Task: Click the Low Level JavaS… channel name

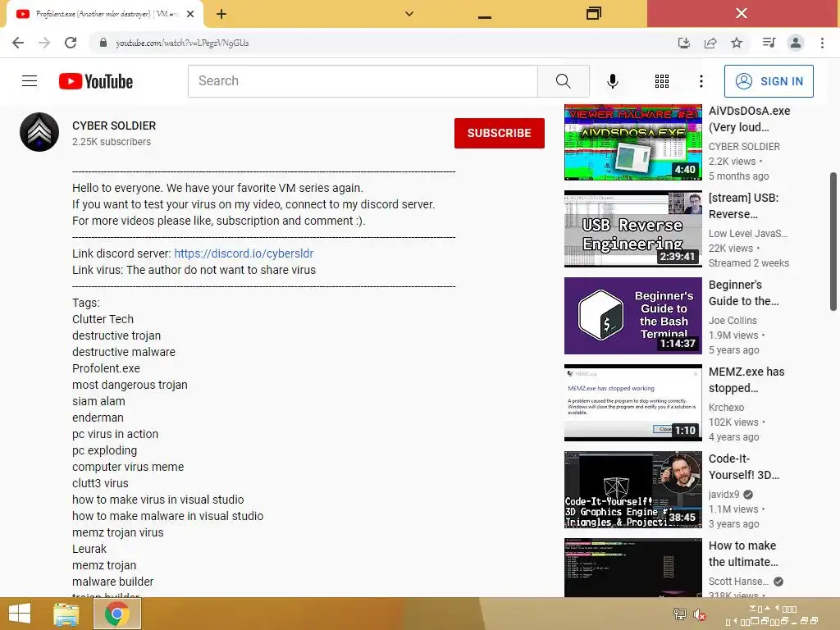Action: [x=748, y=234]
